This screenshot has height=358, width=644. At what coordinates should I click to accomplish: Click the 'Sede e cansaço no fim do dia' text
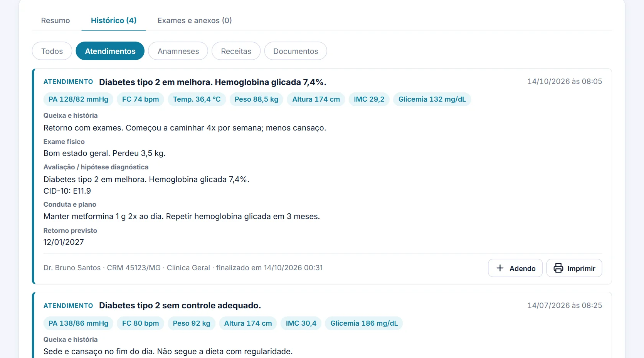(168, 351)
